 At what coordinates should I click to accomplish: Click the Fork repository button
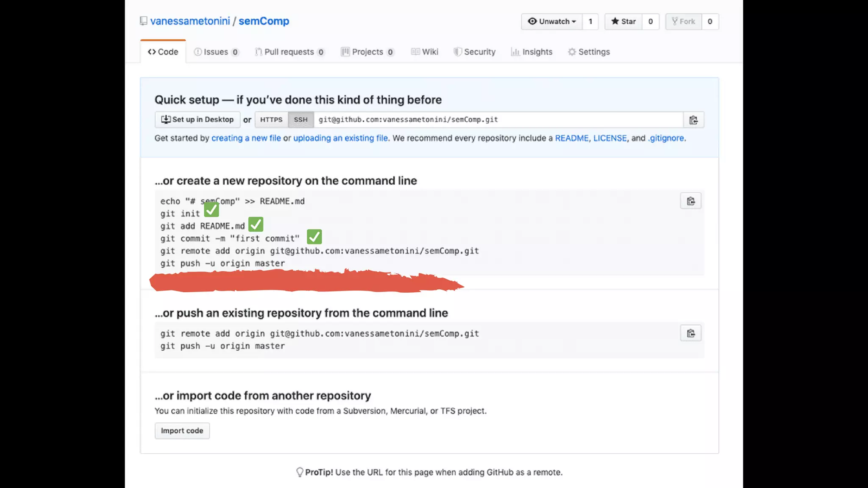[x=683, y=22]
